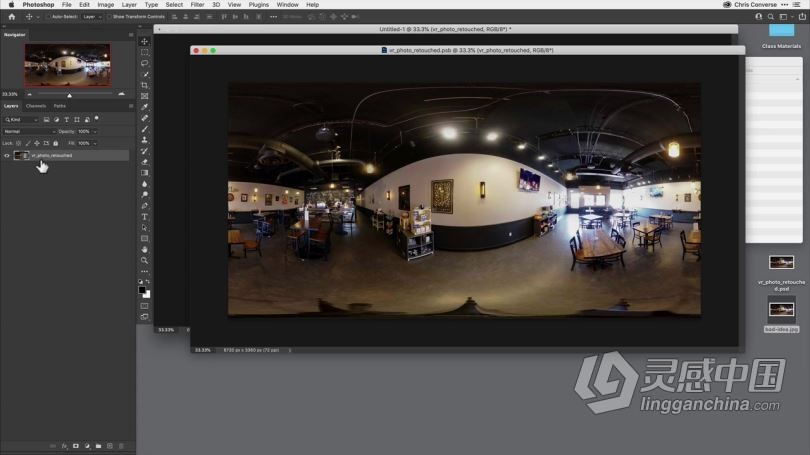The image size is (810, 455).
Task: Select the Rectangular Marquee tool
Action: pyautogui.click(x=145, y=52)
